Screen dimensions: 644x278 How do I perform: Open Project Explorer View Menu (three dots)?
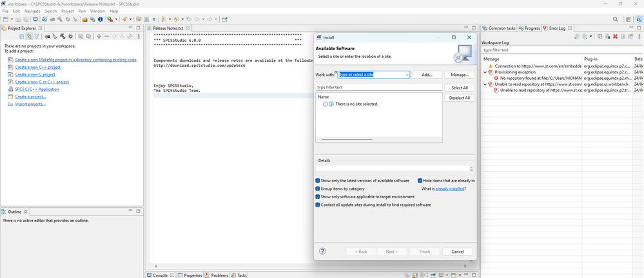[x=139, y=37]
